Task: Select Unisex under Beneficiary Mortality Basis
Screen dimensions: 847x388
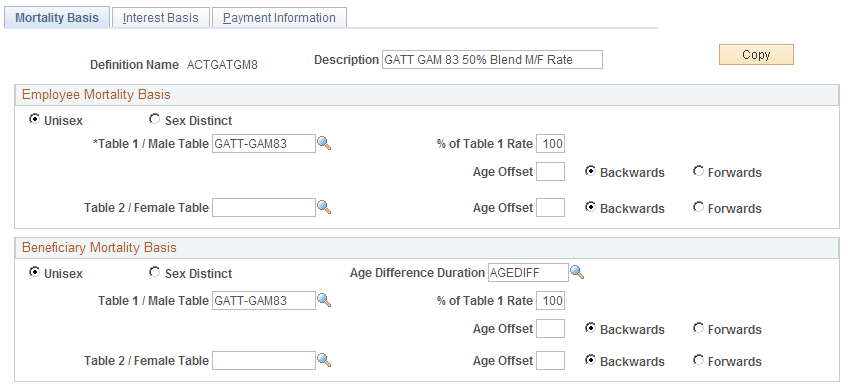Action: coord(35,272)
